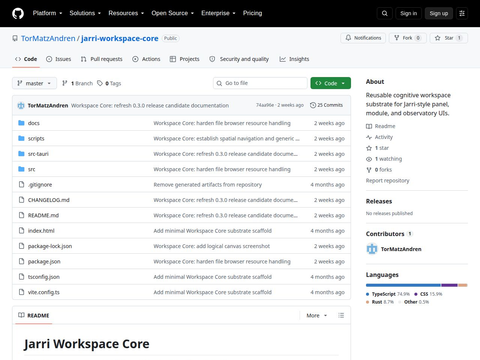Screen dimensions: 480x360
Task: Open the master branch selector
Action: point(34,83)
